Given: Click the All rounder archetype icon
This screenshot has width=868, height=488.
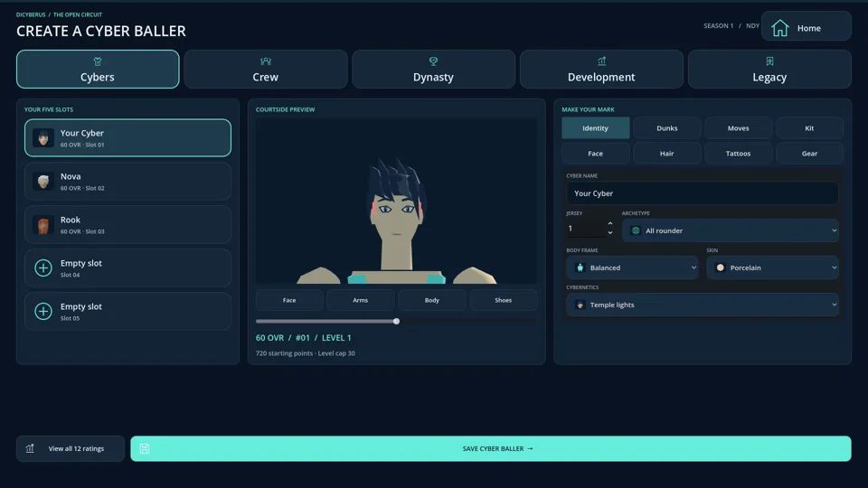Looking at the screenshot, I should coord(636,230).
